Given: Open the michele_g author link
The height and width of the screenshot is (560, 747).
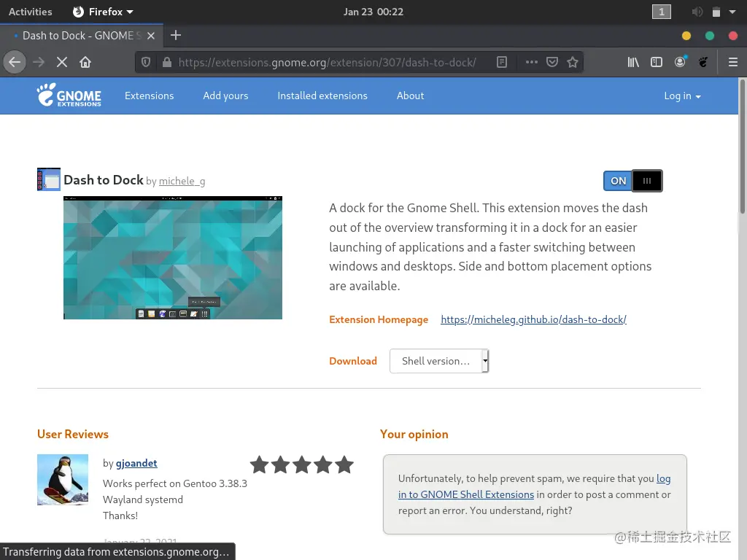Looking at the screenshot, I should point(182,181).
